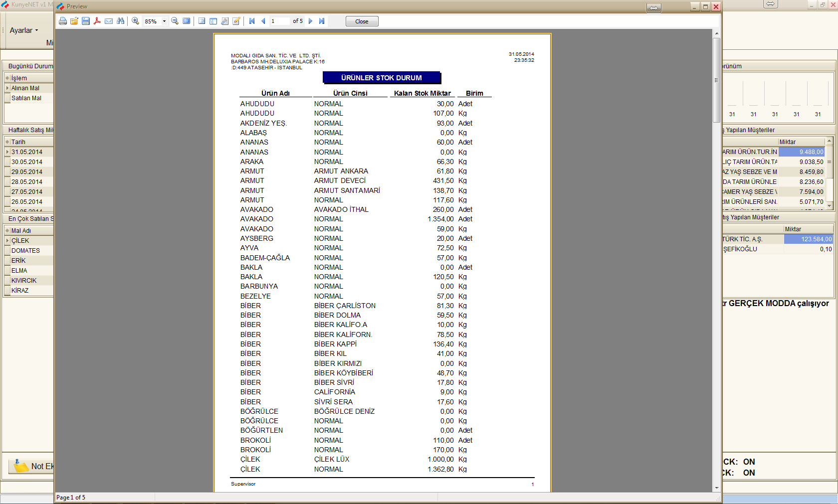
Task: Zoom out with magnifier minus icon
Action: coord(175,21)
